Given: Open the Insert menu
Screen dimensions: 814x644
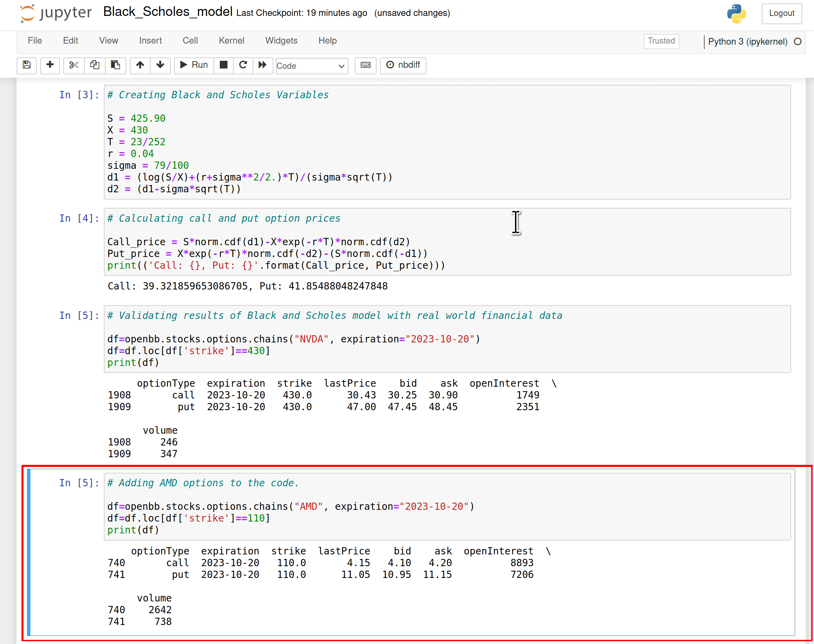Looking at the screenshot, I should (151, 41).
